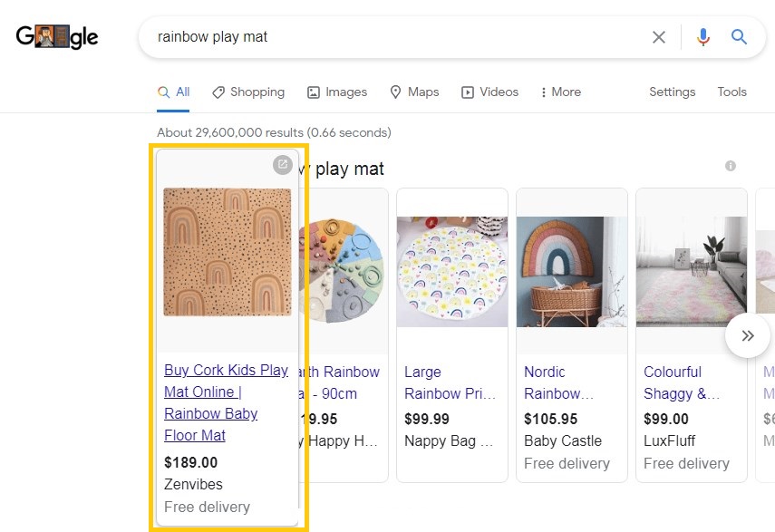Click the cork rainbow mat thumbnail
This screenshot has height=532, width=775.
point(228,252)
